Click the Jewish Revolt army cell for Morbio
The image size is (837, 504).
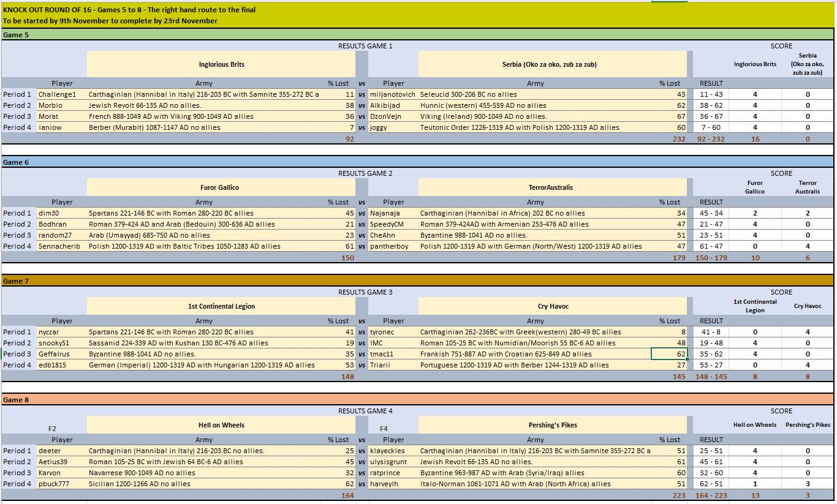tap(204, 105)
